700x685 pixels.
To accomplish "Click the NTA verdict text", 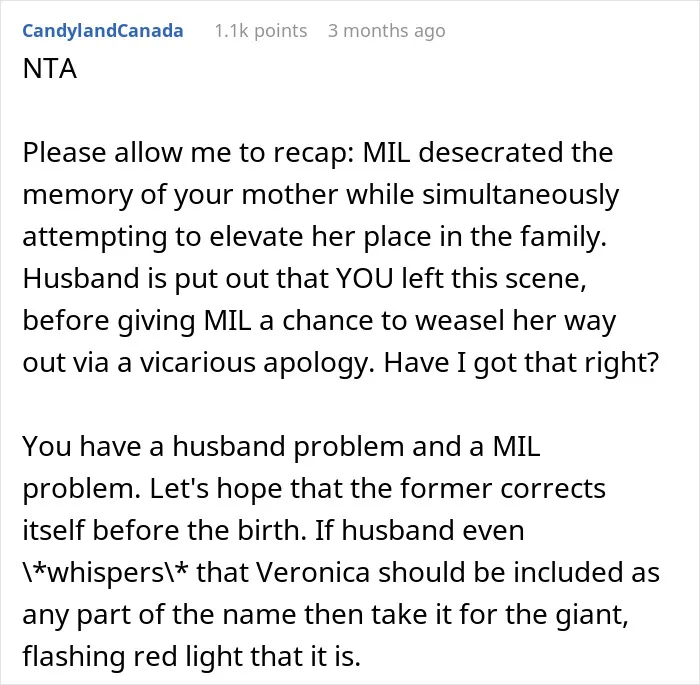I will (50, 69).
